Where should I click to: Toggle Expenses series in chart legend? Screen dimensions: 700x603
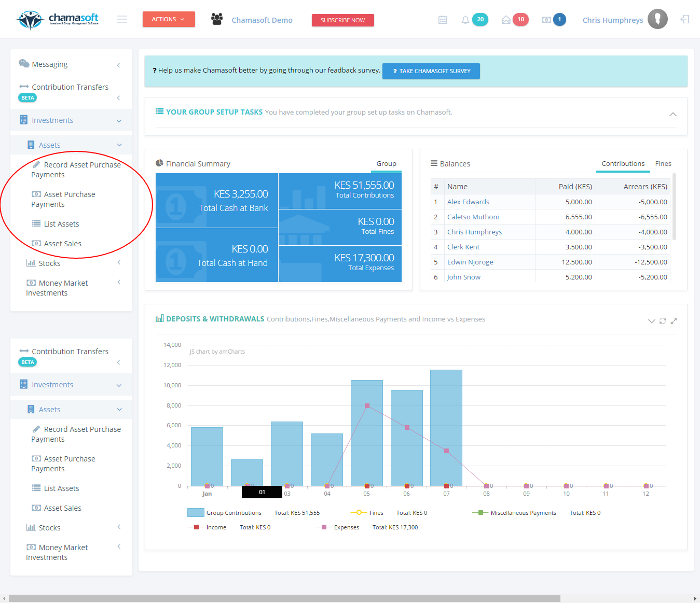[x=337, y=527]
